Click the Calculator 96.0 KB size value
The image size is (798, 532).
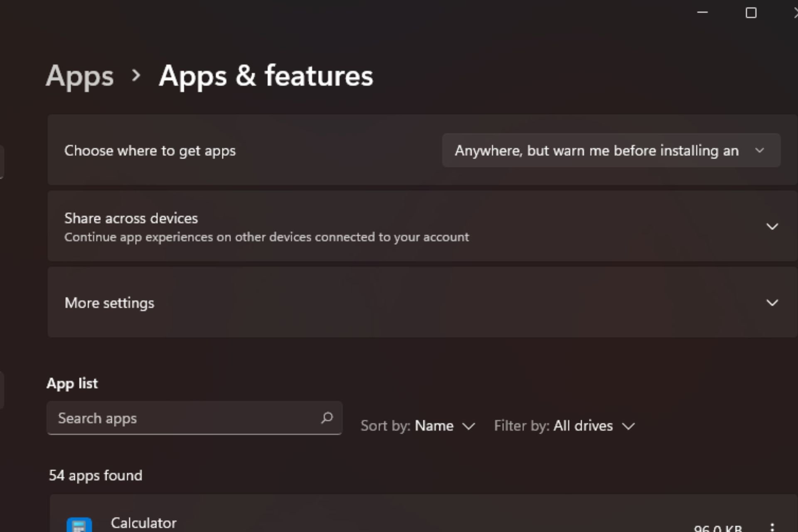click(718, 528)
